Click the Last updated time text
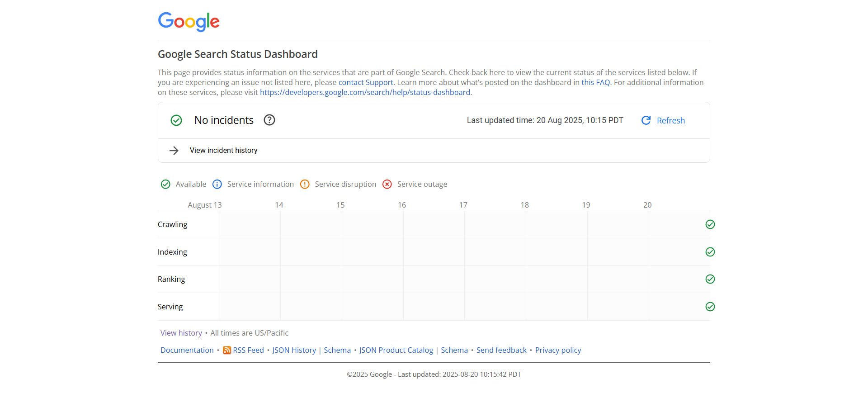 tap(545, 120)
